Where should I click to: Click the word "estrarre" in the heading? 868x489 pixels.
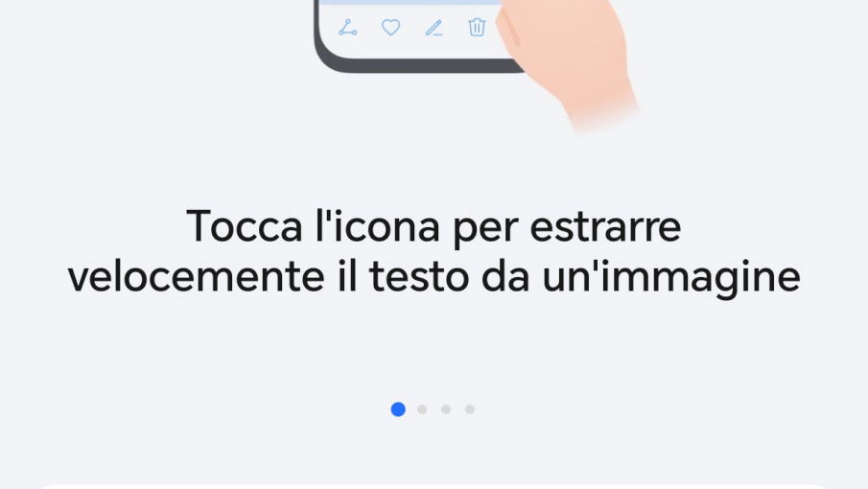point(605,228)
